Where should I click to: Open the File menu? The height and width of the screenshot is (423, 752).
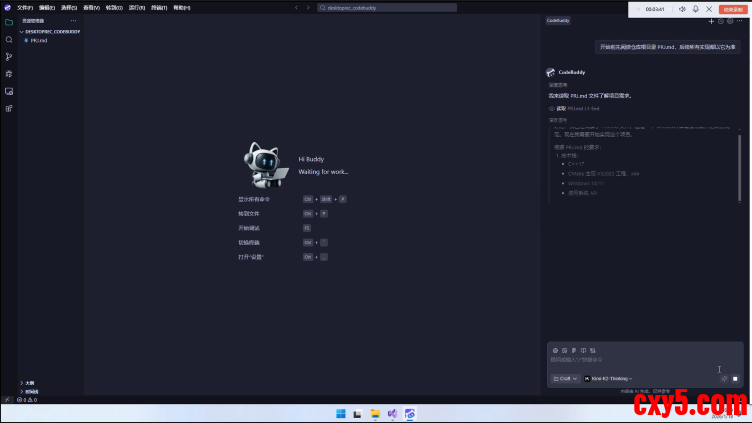[x=25, y=7]
